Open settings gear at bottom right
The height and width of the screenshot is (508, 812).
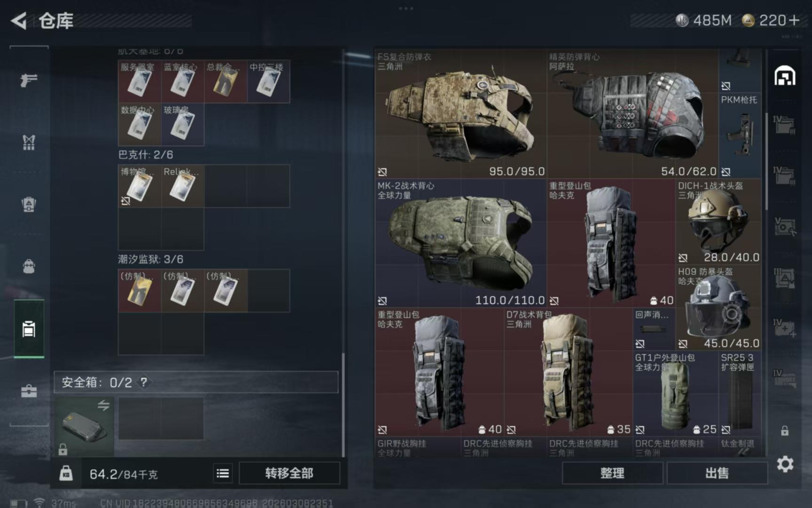[x=785, y=464]
